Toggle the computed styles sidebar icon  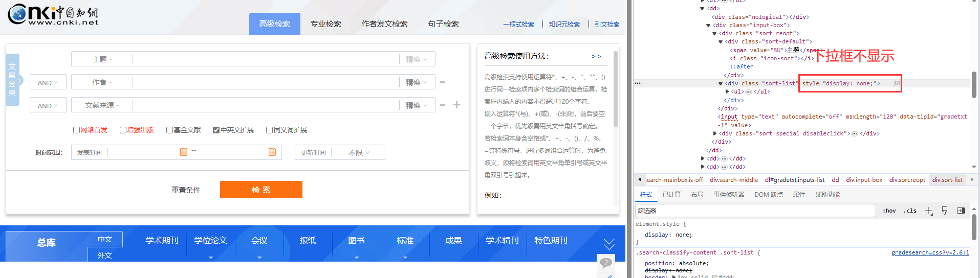[961, 211]
